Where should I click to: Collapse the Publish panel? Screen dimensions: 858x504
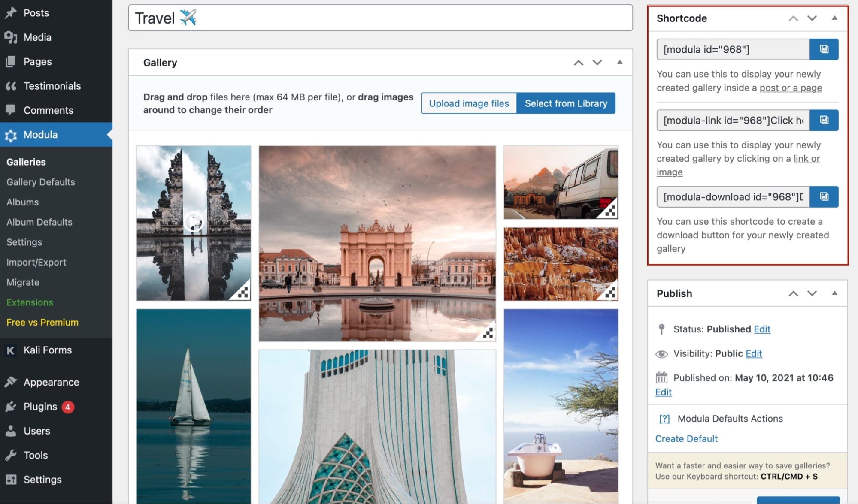[x=834, y=293]
